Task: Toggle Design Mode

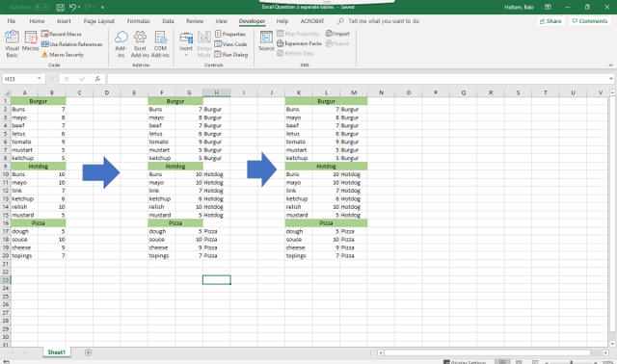Action: 203,44
